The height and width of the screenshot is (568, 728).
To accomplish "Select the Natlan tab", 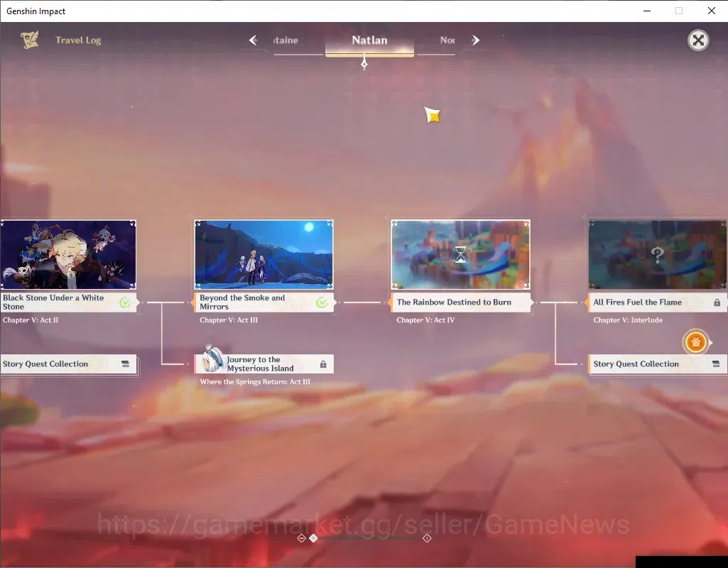I will [369, 40].
